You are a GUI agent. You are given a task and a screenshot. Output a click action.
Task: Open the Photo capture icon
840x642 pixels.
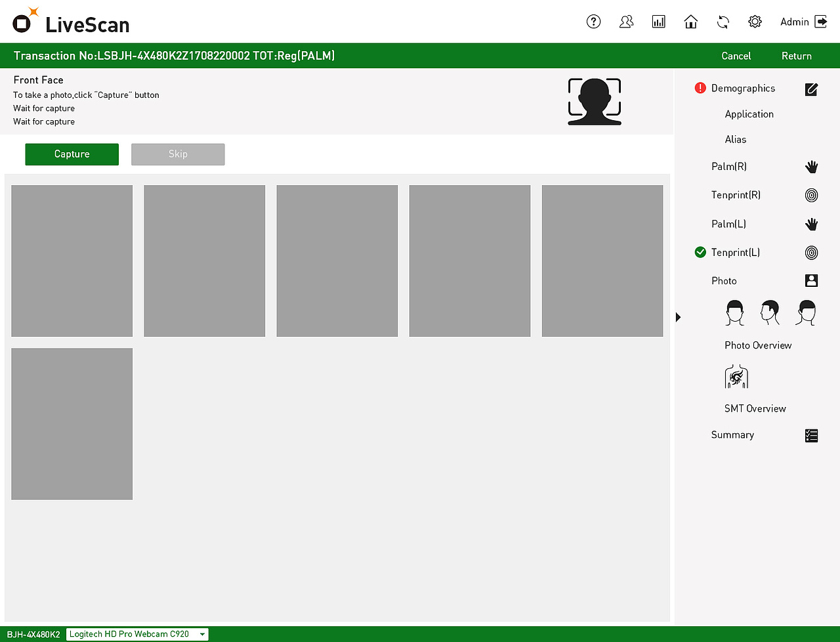811,280
